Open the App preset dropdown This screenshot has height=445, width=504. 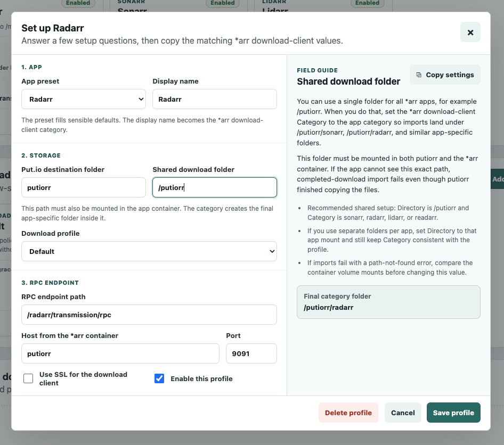point(84,99)
